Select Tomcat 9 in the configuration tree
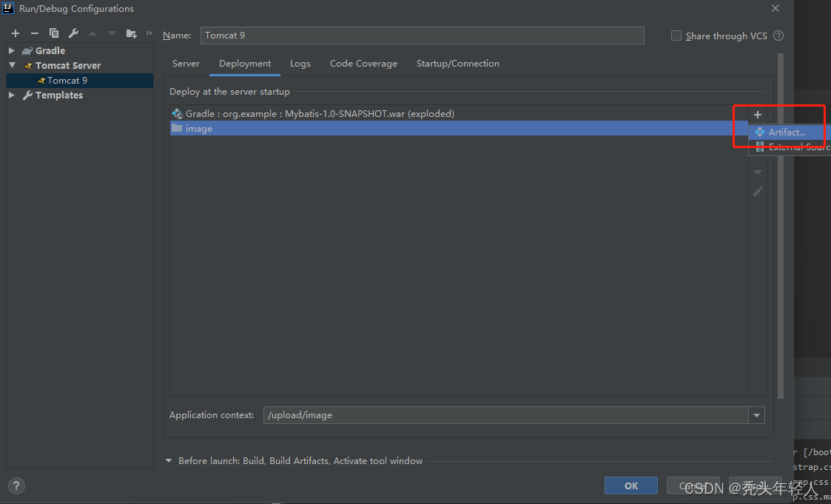This screenshot has width=831, height=504. [80, 81]
